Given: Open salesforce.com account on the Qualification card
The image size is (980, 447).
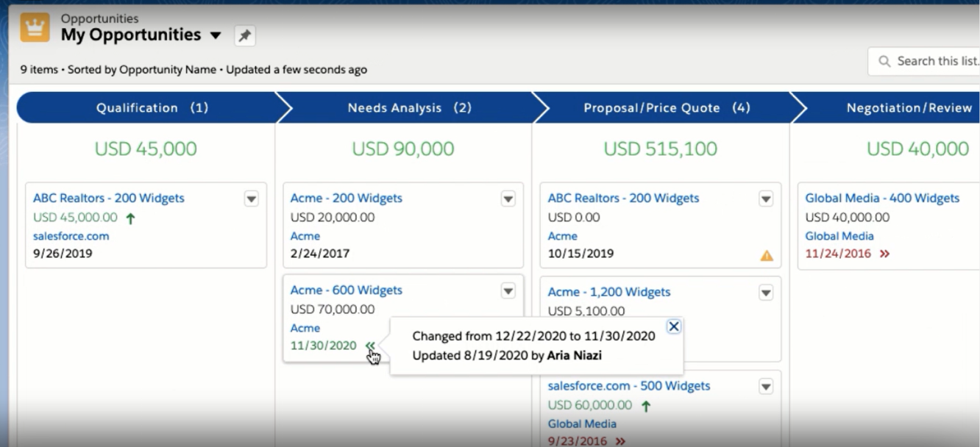Looking at the screenshot, I should pos(71,236).
